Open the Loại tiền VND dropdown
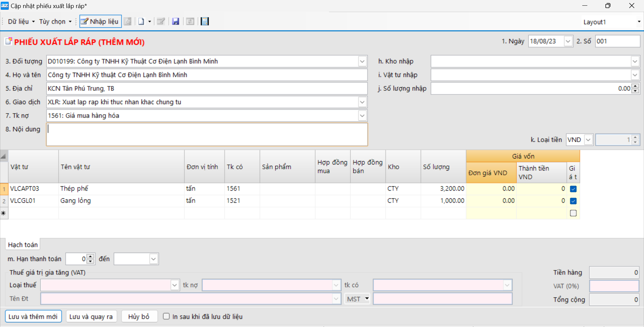644x327 pixels. tap(588, 140)
